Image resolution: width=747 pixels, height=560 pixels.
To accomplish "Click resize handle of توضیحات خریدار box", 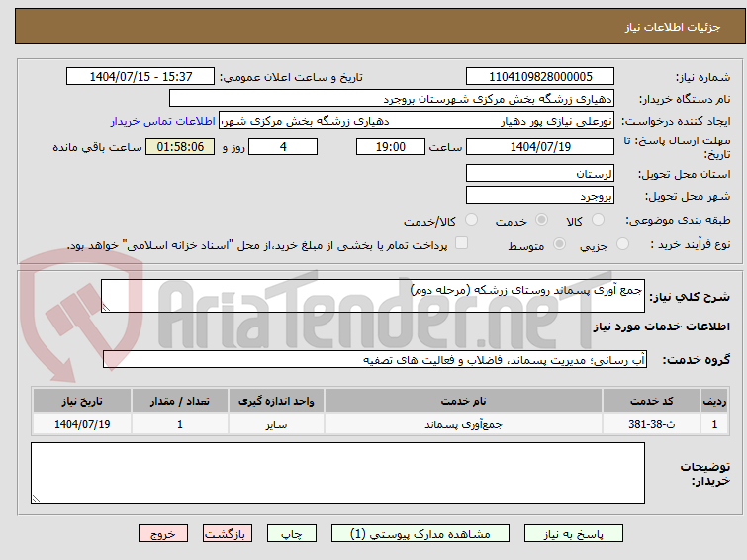I will (36, 498).
